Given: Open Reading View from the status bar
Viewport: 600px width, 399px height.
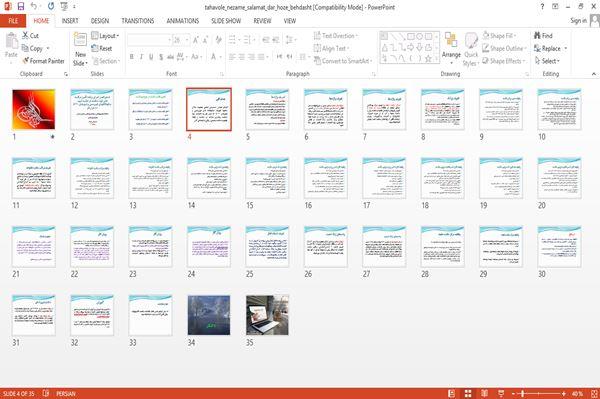Looking at the screenshot, I should click(484, 393).
